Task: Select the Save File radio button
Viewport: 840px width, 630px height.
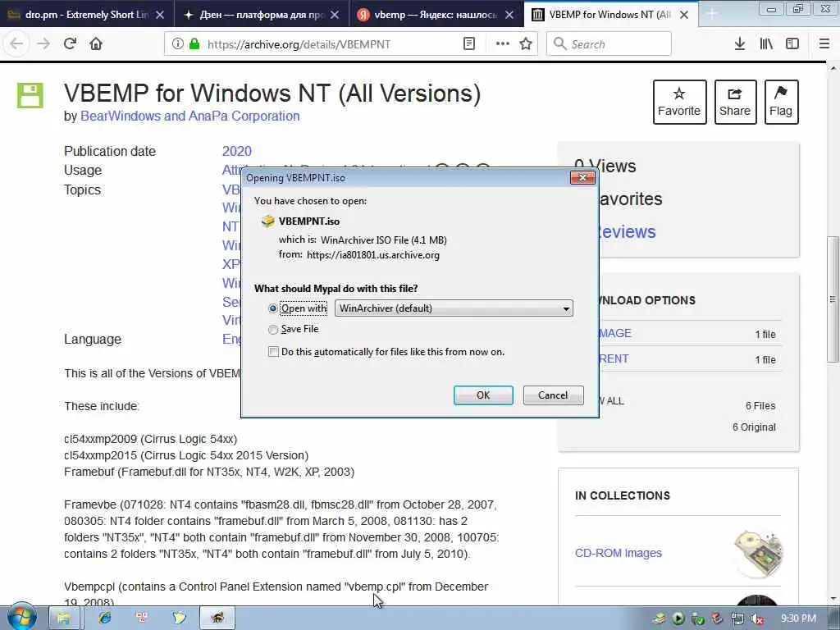Action: 272,330
